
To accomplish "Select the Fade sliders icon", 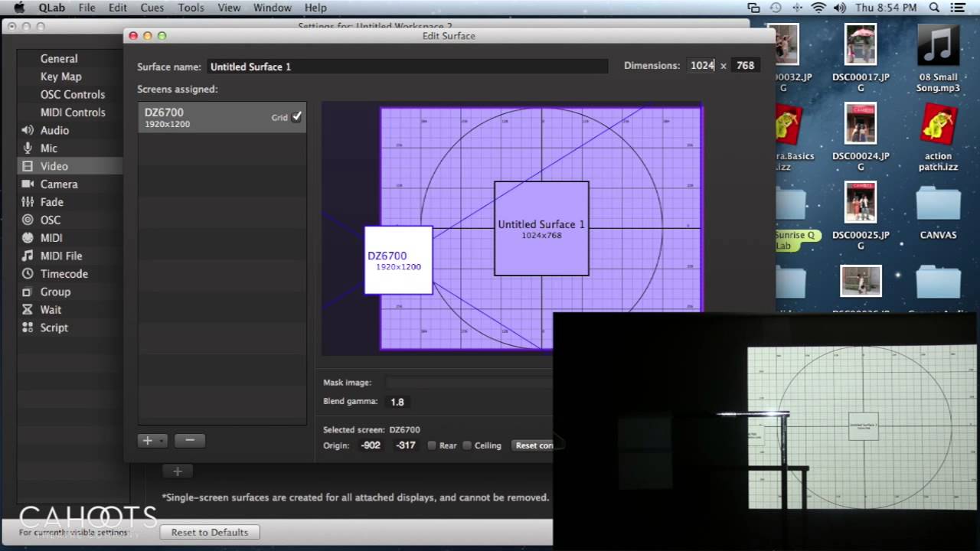I will click(28, 202).
